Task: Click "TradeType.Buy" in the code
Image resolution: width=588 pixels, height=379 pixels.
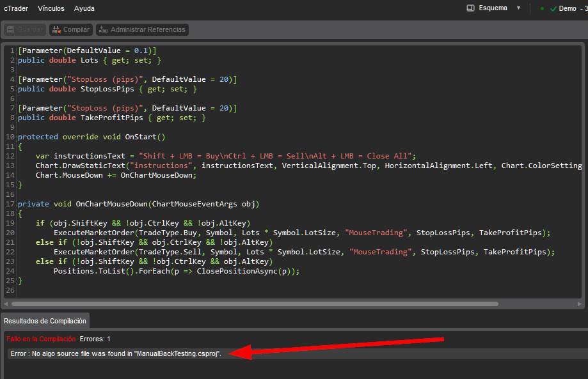Action: pos(168,233)
